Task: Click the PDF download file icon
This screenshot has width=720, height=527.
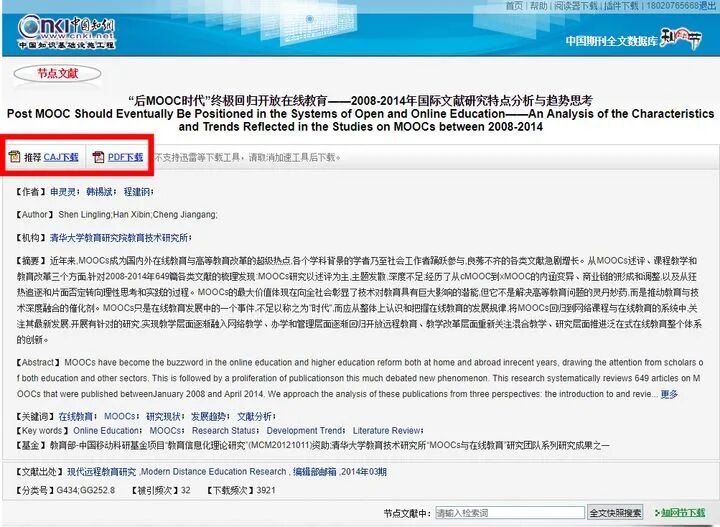Action: (98, 157)
